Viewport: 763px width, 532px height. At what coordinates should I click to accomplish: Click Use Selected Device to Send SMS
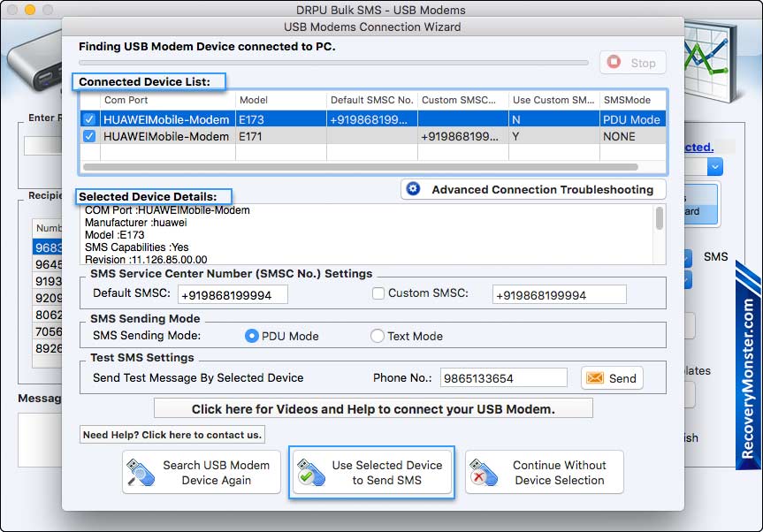[371, 472]
